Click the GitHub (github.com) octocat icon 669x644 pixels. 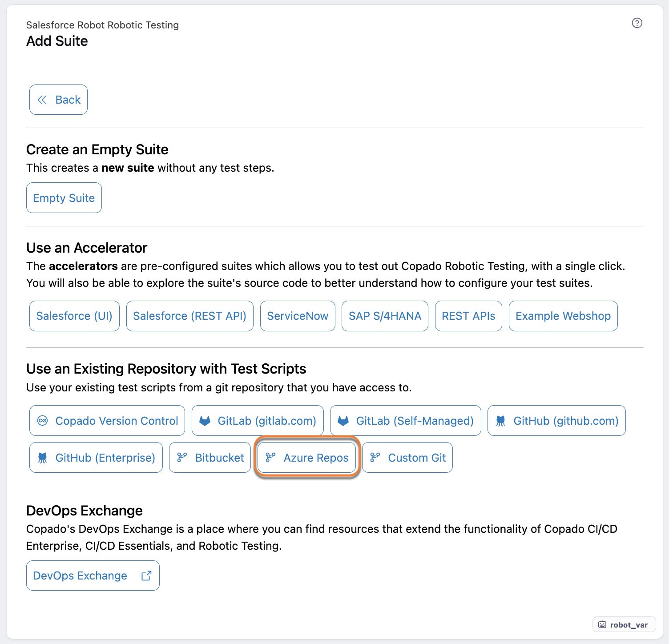[x=500, y=421]
